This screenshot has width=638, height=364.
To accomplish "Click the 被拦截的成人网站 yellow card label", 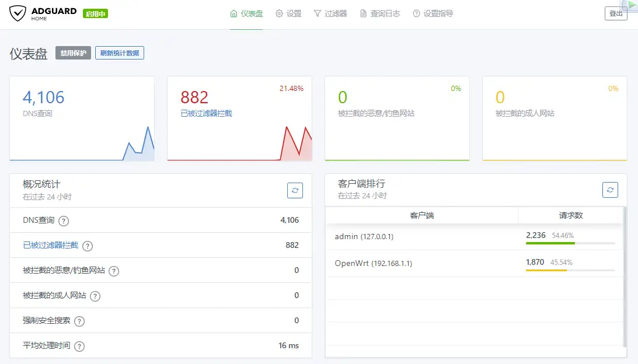I will (525, 114).
